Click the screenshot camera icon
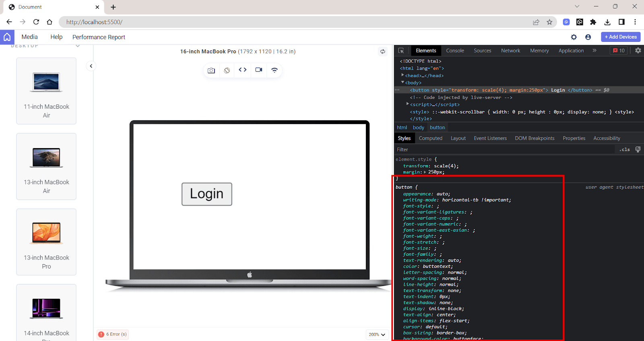 coord(211,70)
